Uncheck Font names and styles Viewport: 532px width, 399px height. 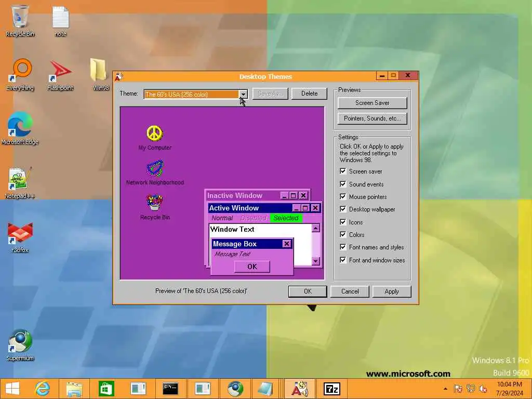343,247
